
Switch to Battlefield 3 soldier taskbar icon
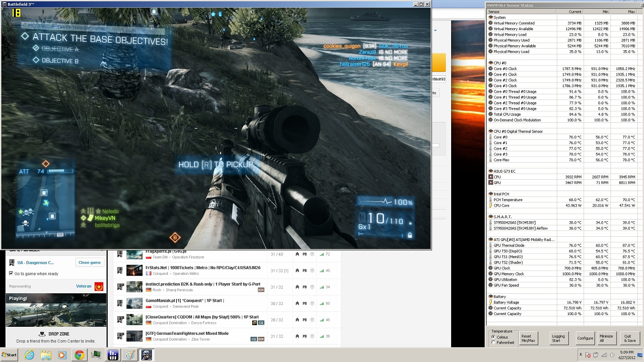click(146, 355)
